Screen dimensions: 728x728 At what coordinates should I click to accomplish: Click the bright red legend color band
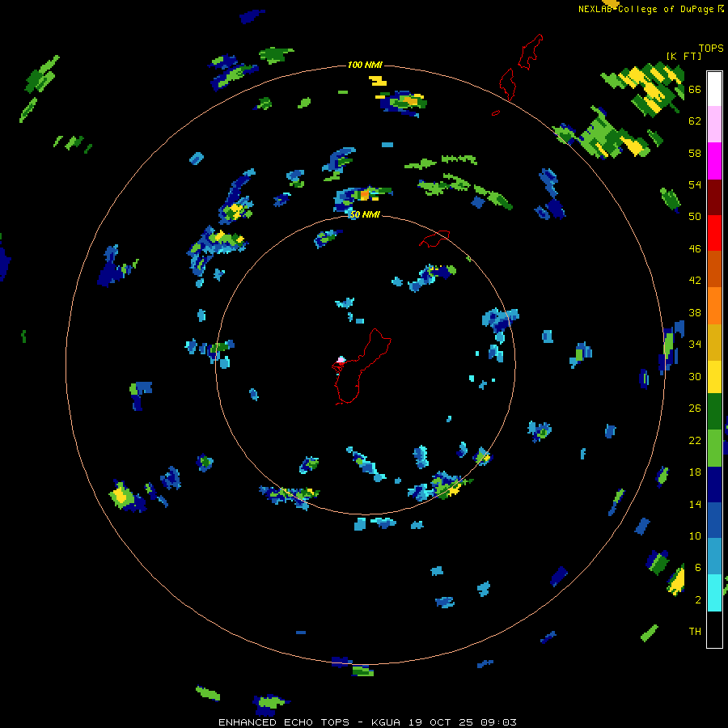coord(714,233)
